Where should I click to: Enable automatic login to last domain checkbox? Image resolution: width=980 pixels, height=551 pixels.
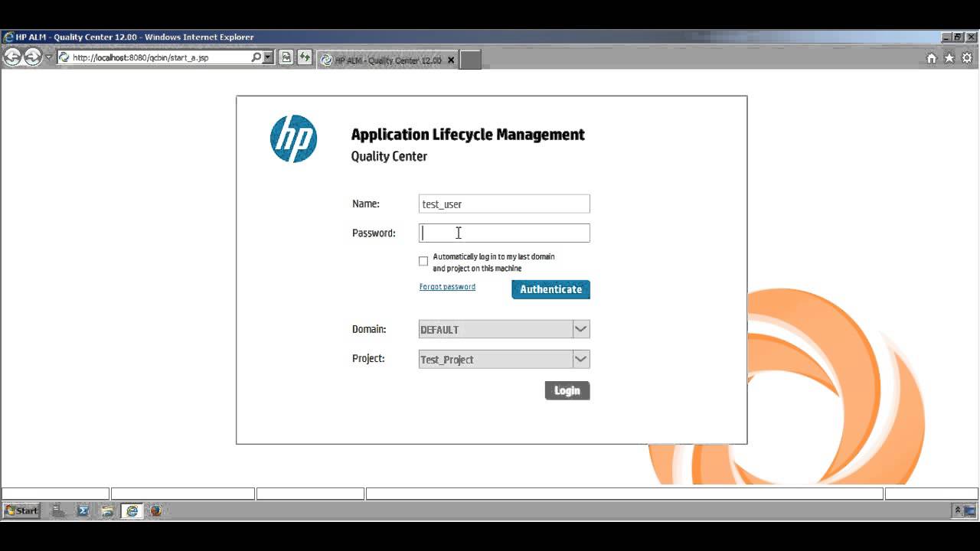point(423,261)
